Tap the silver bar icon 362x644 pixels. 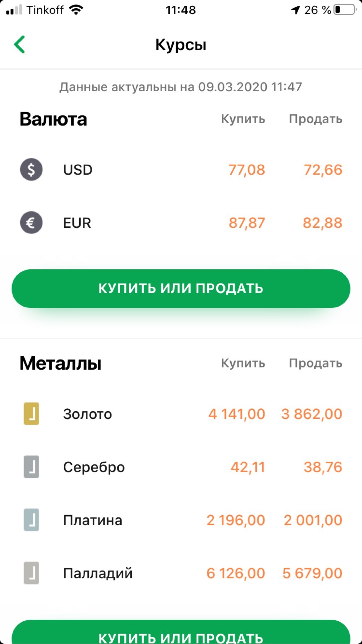tap(31, 467)
